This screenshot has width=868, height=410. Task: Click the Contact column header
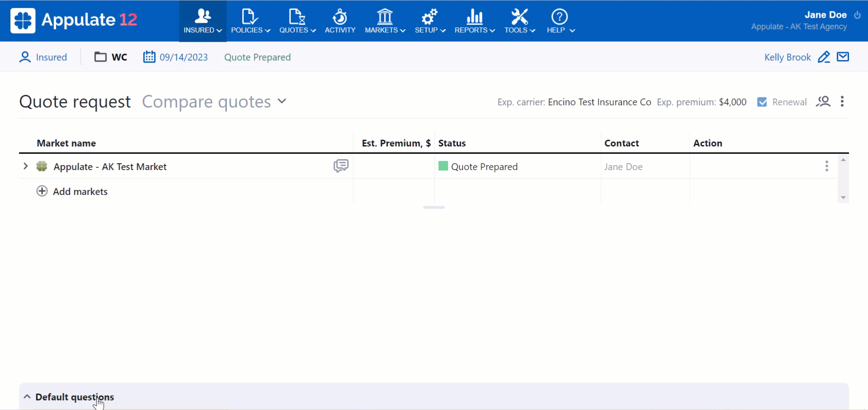pyautogui.click(x=622, y=143)
